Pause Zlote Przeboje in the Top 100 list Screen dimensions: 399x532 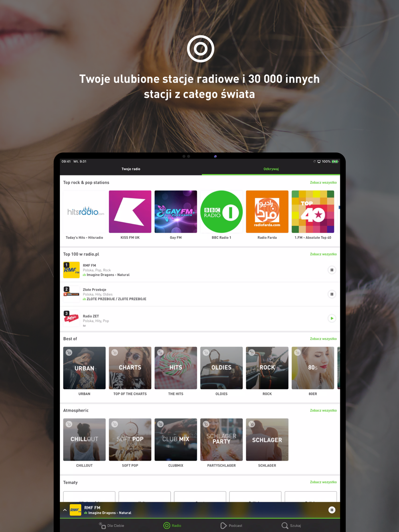(332, 294)
